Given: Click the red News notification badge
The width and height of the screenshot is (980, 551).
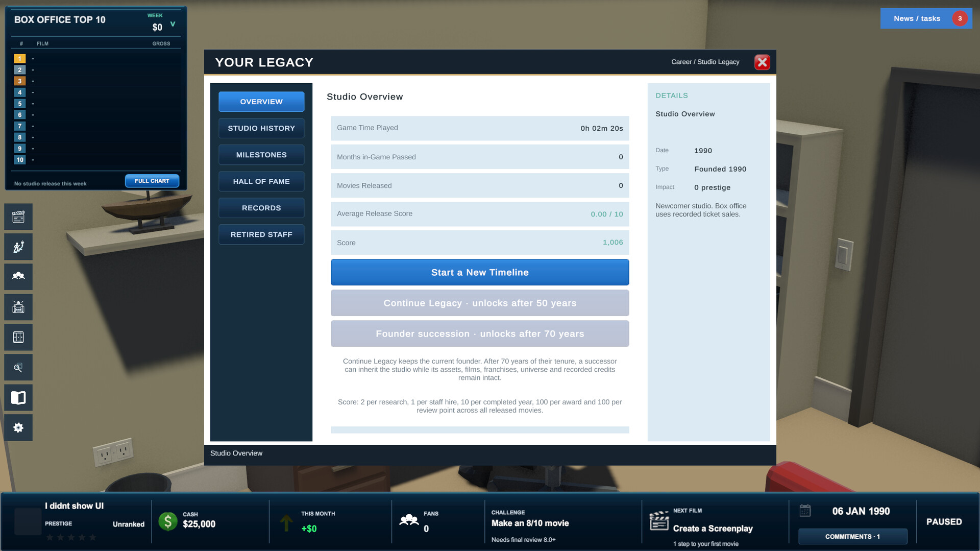Looking at the screenshot, I should point(960,18).
